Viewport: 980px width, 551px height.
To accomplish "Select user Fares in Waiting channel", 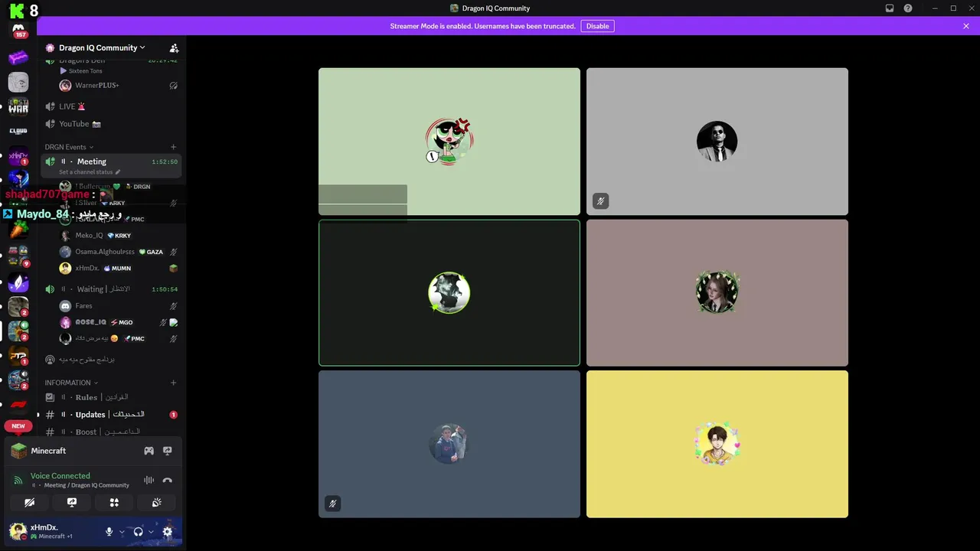I will [119, 306].
